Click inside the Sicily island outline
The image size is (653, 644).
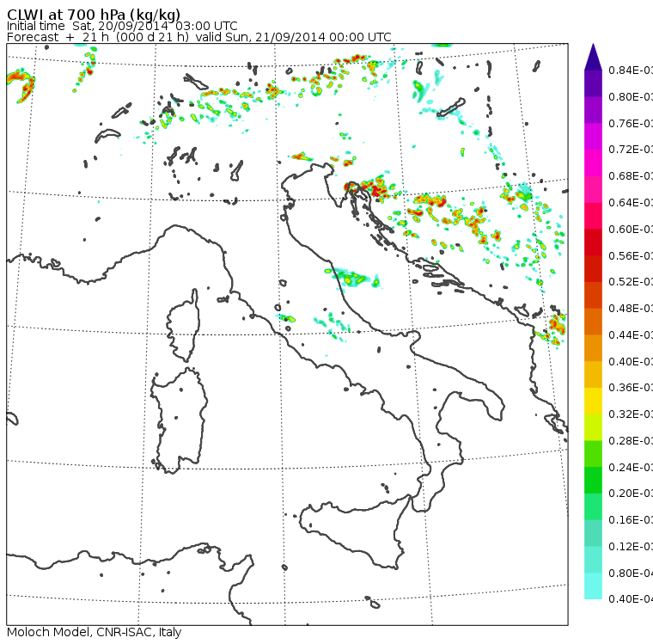coord(354,530)
